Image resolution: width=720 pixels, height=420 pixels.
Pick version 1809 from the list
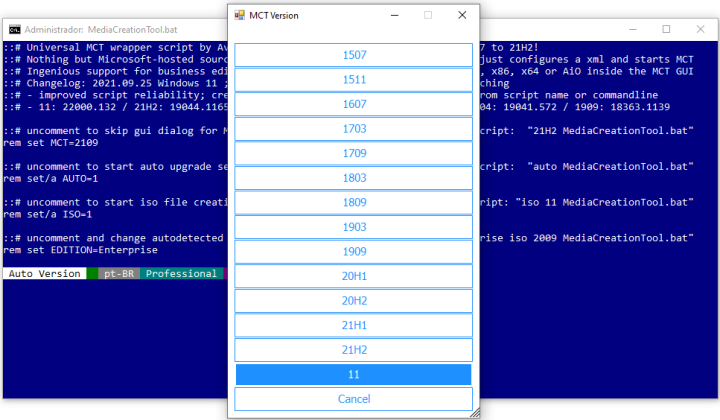pos(354,202)
